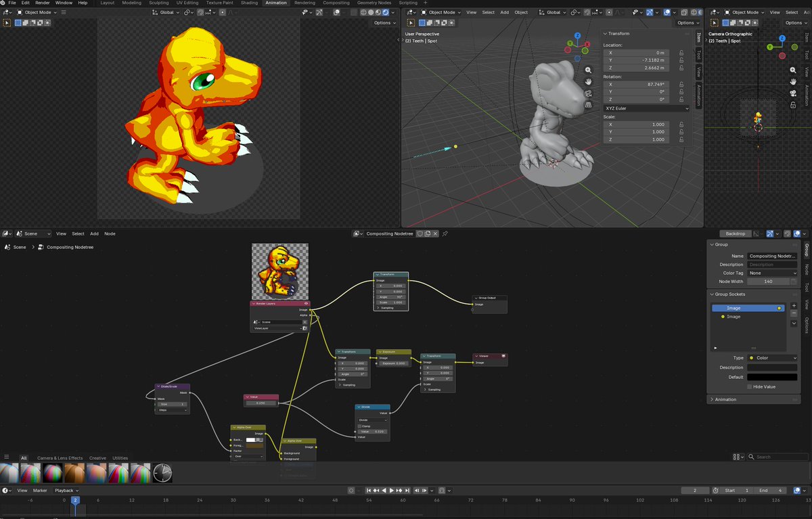The height and width of the screenshot is (519, 812).
Task: Click play animation in reverse button
Action: pos(384,490)
